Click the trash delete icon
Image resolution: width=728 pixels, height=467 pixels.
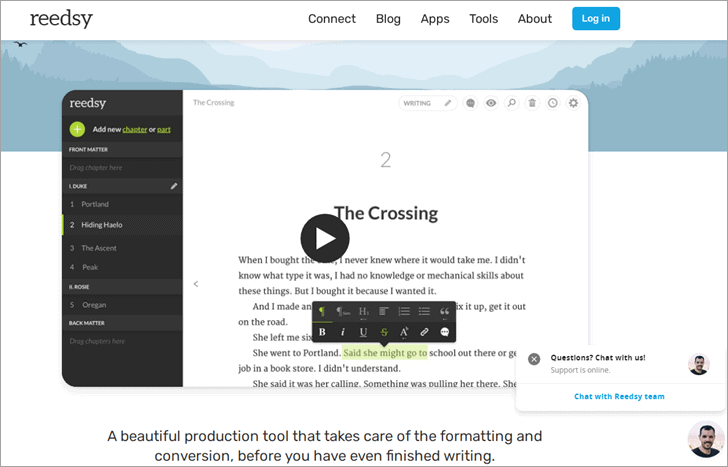coord(532,103)
